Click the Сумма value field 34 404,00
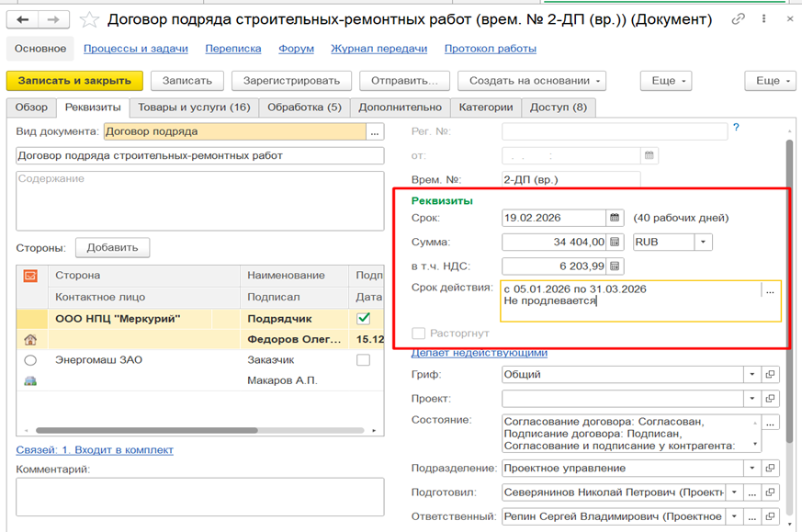 555,242
